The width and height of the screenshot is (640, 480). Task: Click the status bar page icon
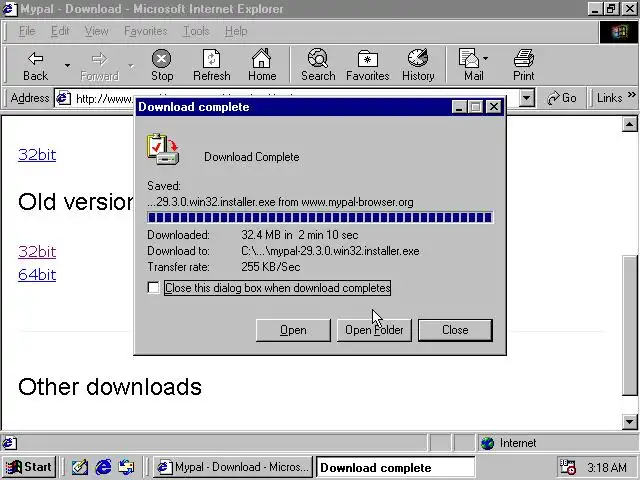tap(9, 443)
